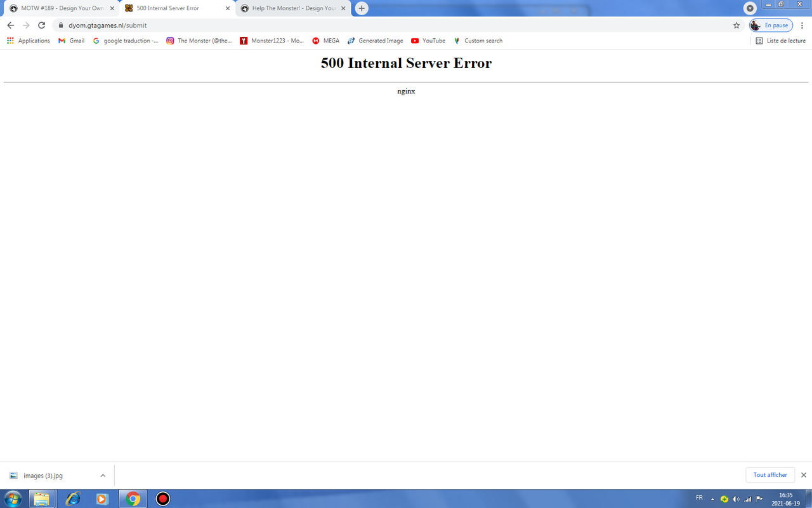Screen dimensions: 812x508
Task: Launch Internet Explorer from taskbar
Action: point(74,498)
